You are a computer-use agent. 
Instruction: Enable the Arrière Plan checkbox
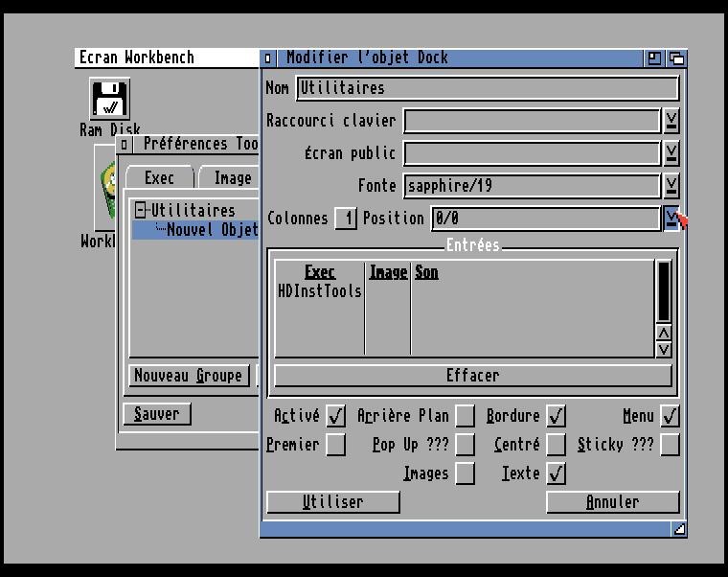coord(465,416)
